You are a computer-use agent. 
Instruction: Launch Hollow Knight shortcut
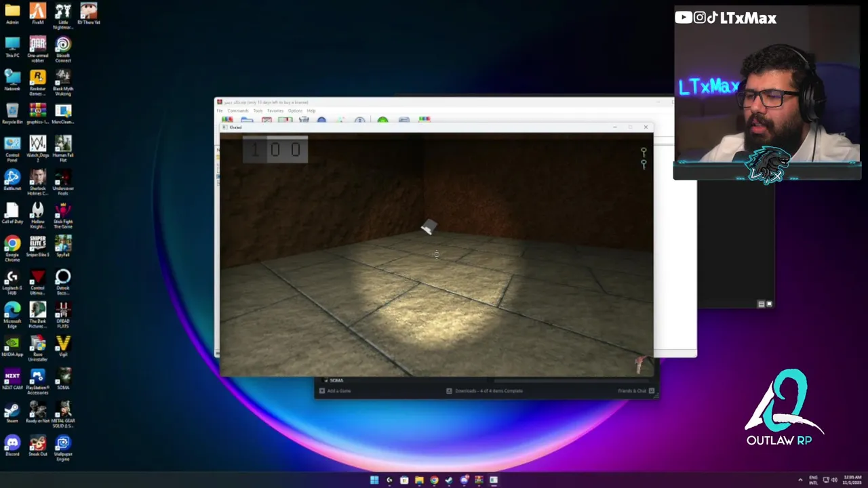point(38,216)
